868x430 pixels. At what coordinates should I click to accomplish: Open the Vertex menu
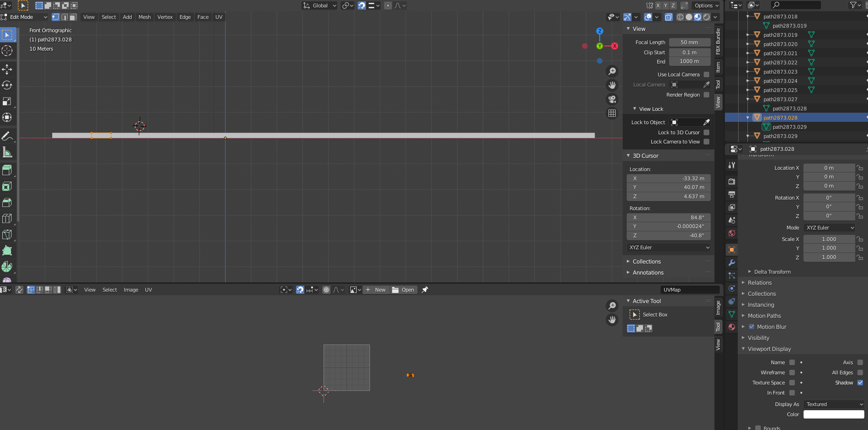pyautogui.click(x=165, y=17)
